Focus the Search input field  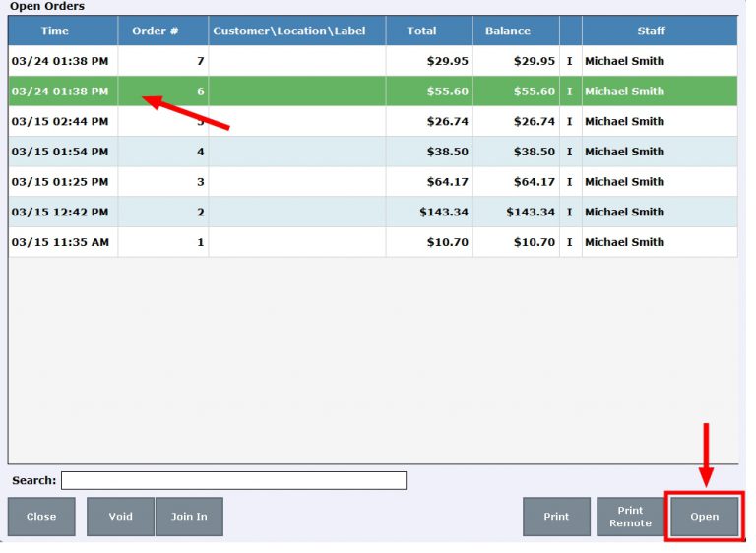pos(234,481)
